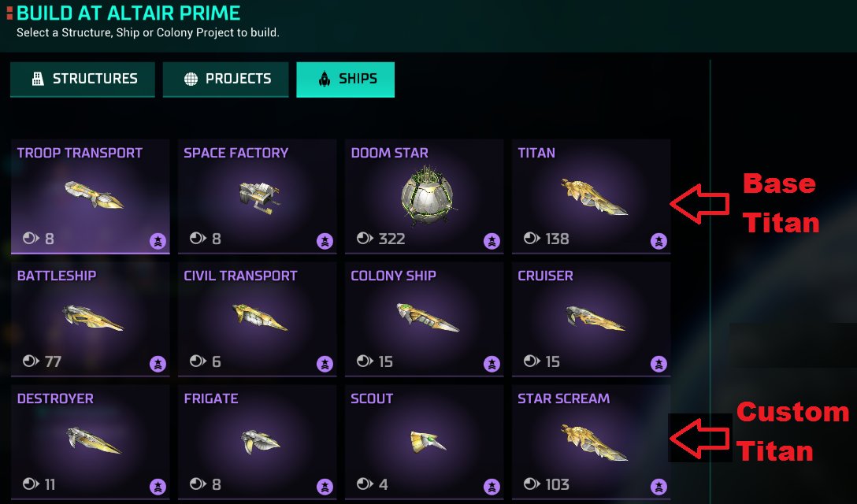
Task: Select the Space Factory build card
Action: pyautogui.click(x=258, y=197)
